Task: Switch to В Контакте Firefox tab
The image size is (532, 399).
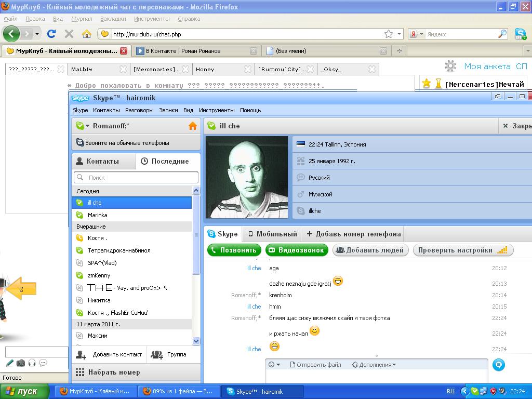Action: (196, 51)
